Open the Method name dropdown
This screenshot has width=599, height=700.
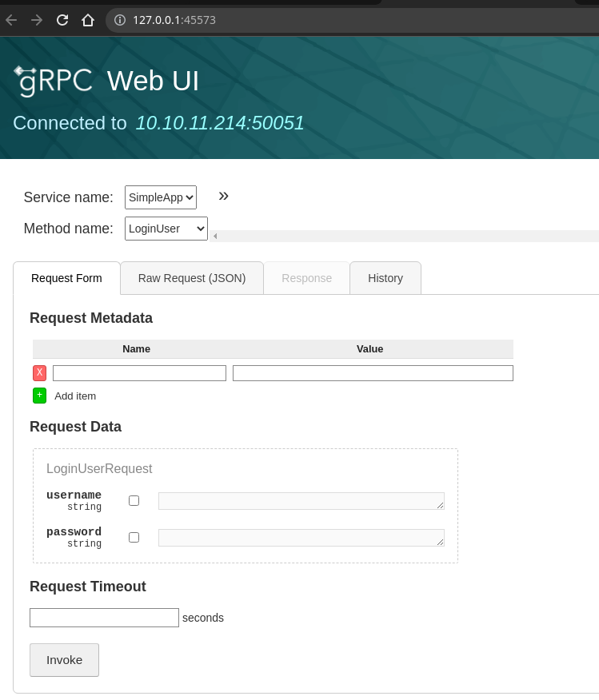point(166,229)
